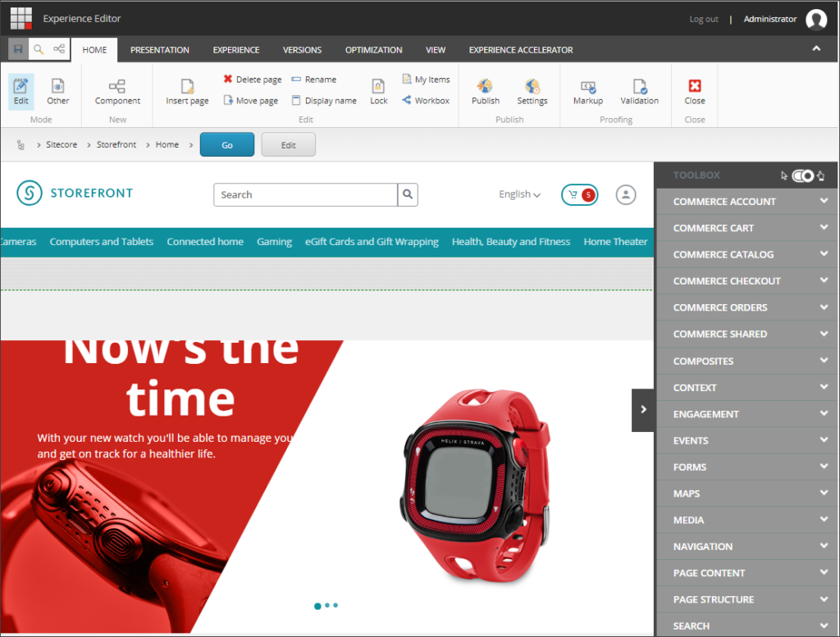
Task: Switch to the Presentation ribbon tab
Action: point(160,50)
